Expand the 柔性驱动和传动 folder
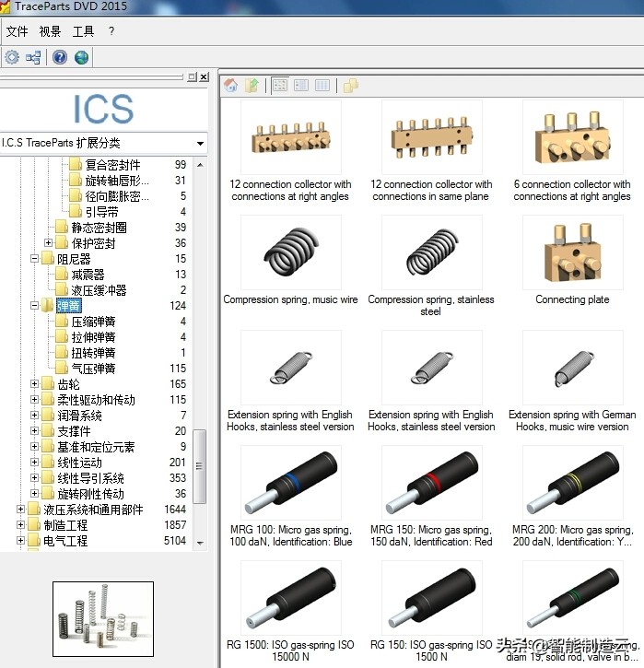 (34, 400)
